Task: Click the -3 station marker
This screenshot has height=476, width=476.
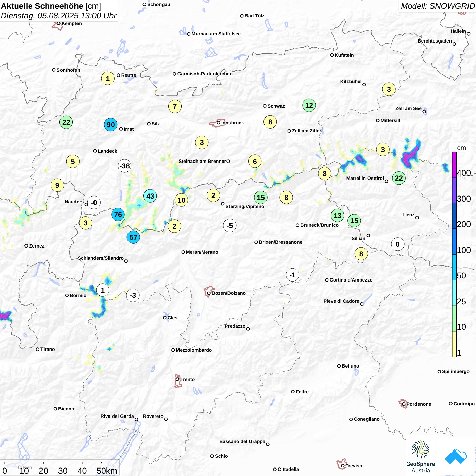Action: pyautogui.click(x=133, y=295)
